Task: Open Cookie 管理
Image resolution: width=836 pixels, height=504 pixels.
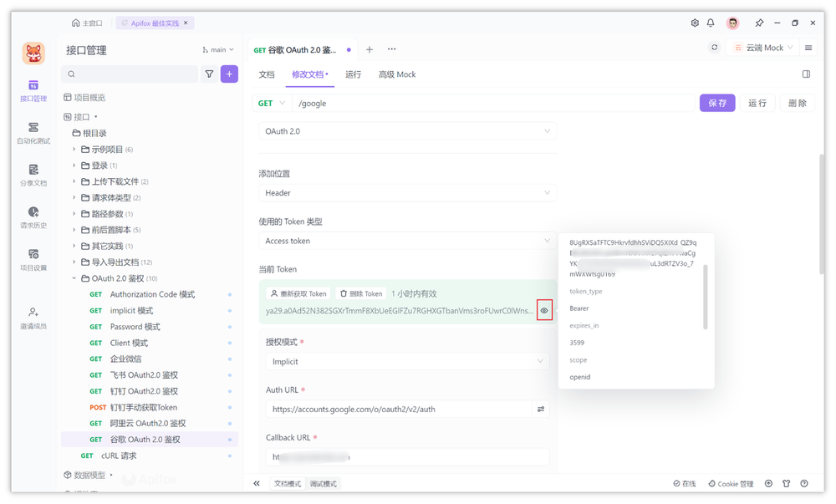Action: (731, 484)
